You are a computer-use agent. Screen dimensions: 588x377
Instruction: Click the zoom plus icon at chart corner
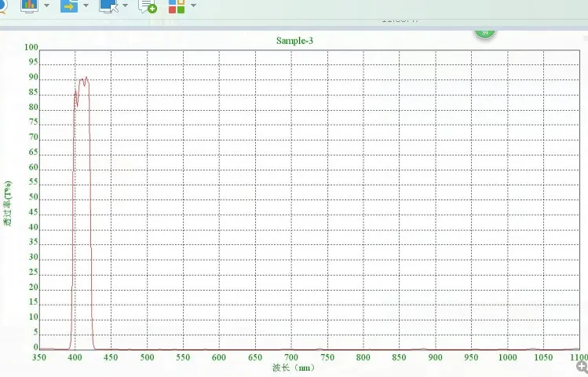point(583,366)
